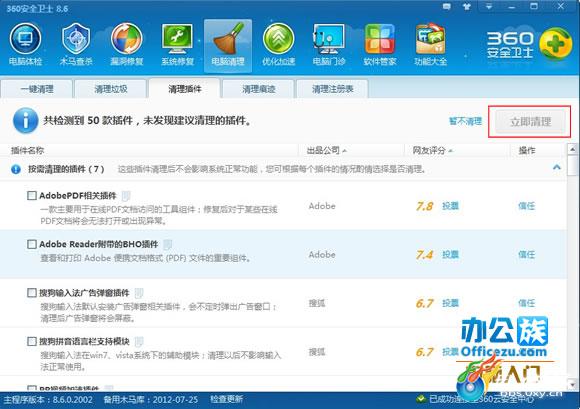This screenshot has width=580, height=409.
Task: Click the 电脑门诊 computer clinic icon
Action: point(329,44)
